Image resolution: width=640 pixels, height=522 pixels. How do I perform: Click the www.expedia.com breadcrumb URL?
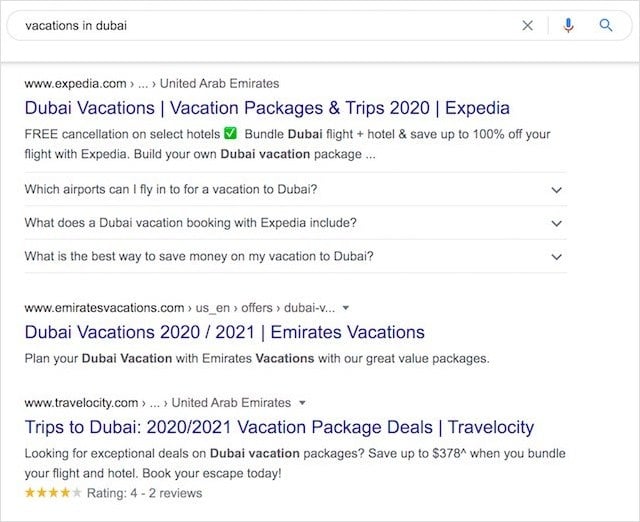click(x=75, y=83)
